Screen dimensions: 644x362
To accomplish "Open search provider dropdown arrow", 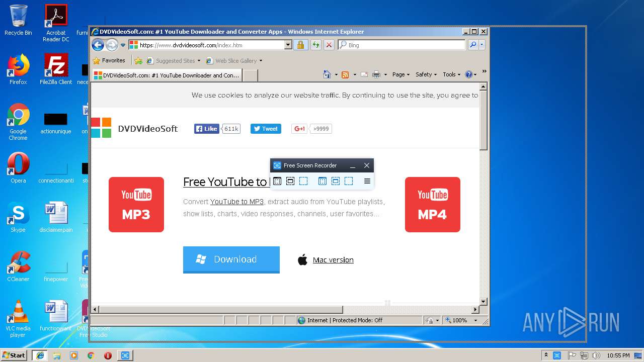I will (482, 45).
